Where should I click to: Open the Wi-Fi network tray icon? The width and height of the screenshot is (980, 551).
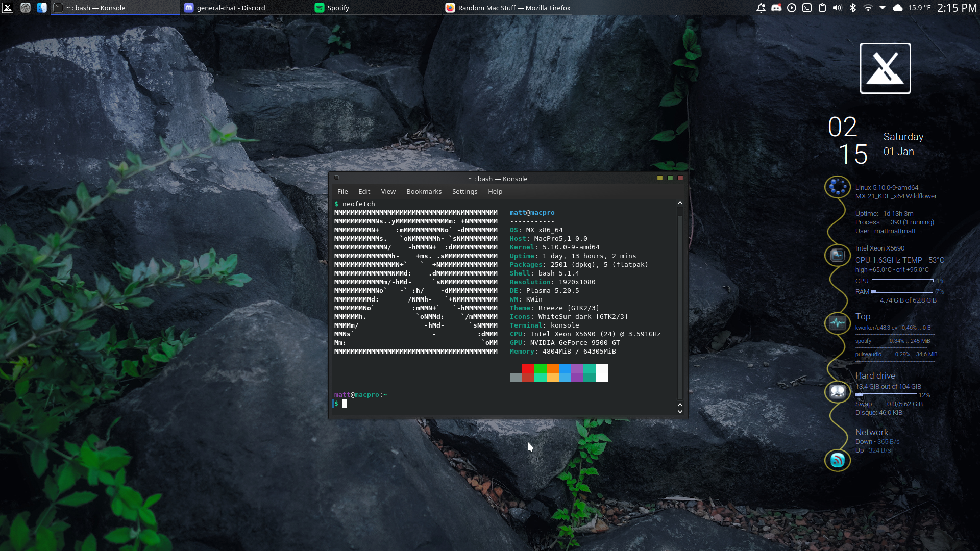click(868, 8)
